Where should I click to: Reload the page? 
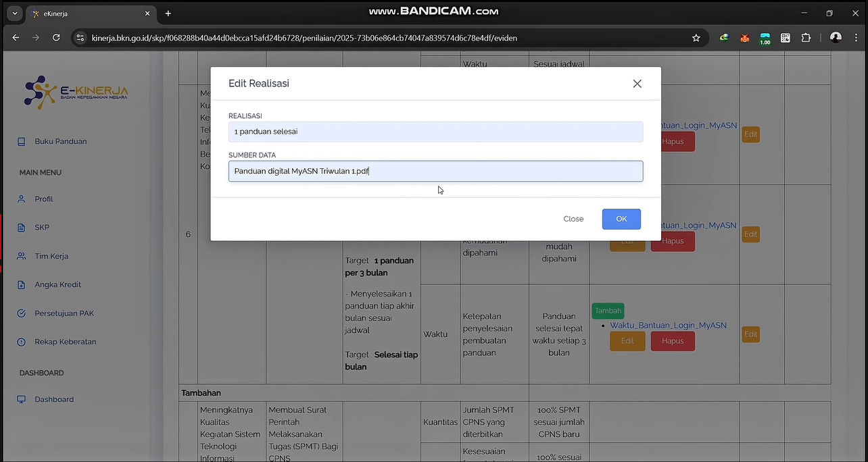coord(56,38)
